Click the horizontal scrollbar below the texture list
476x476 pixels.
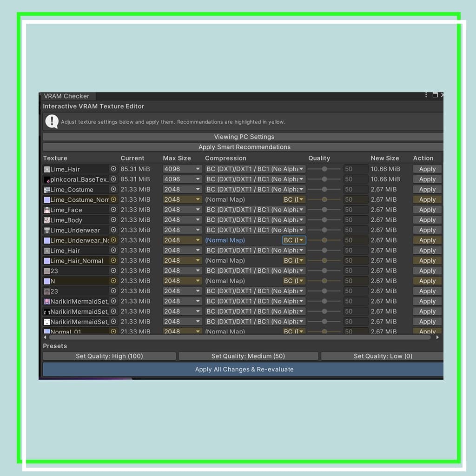[240, 337]
